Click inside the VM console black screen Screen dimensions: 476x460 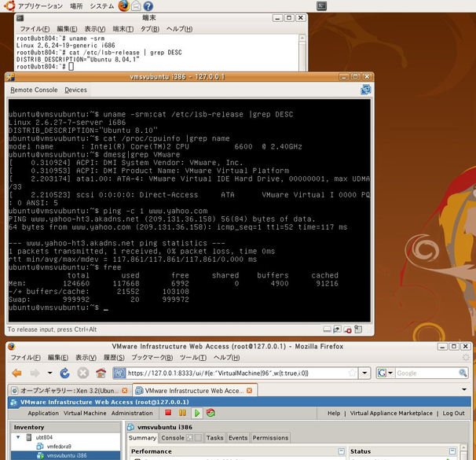189,210
